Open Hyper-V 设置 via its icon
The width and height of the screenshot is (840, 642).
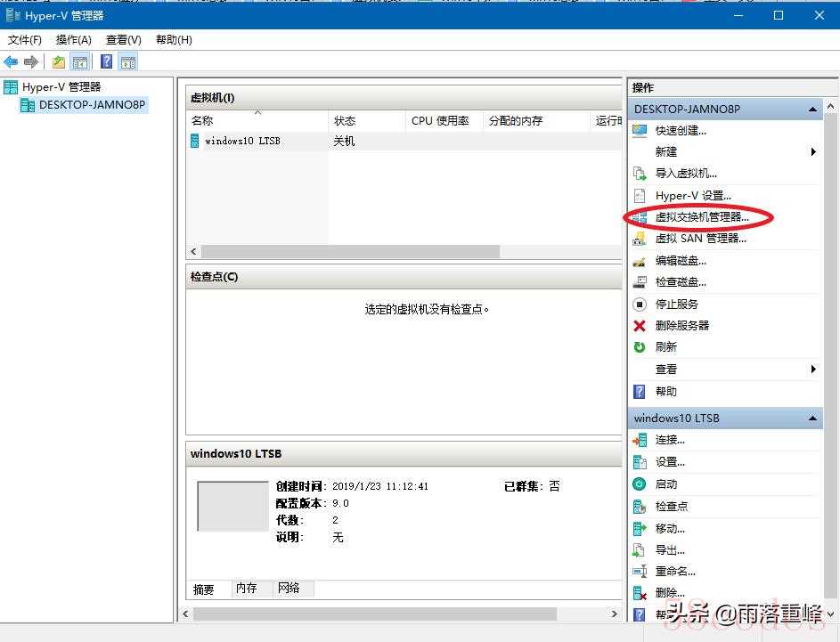click(640, 195)
